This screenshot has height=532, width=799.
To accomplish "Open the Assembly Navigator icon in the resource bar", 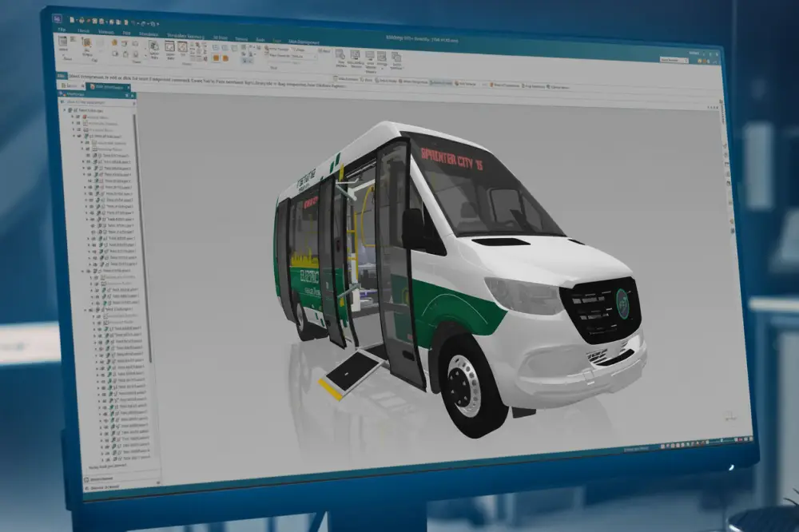I will click(63, 94).
